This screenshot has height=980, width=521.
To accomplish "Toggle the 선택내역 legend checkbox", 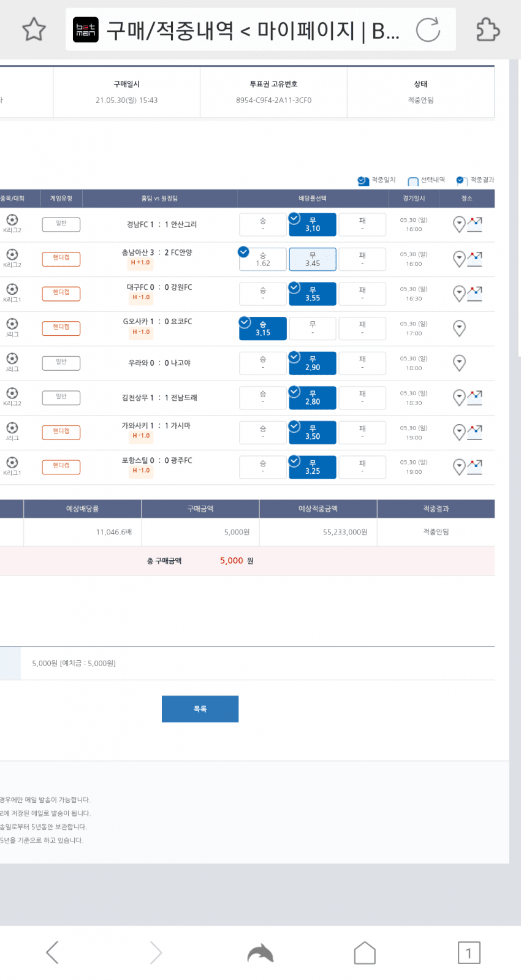I will click(x=413, y=181).
